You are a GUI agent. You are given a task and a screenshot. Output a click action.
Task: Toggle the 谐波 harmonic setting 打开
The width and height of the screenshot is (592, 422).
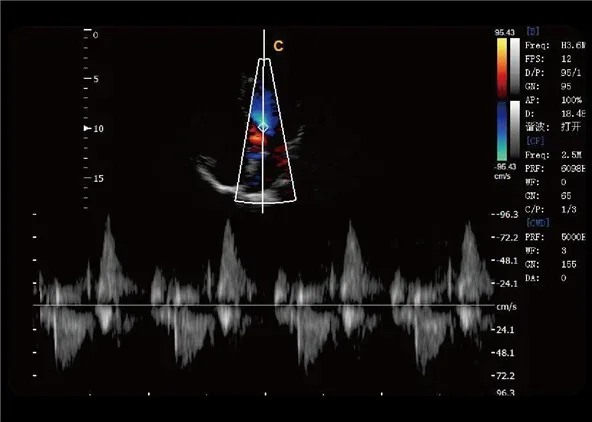[570, 127]
